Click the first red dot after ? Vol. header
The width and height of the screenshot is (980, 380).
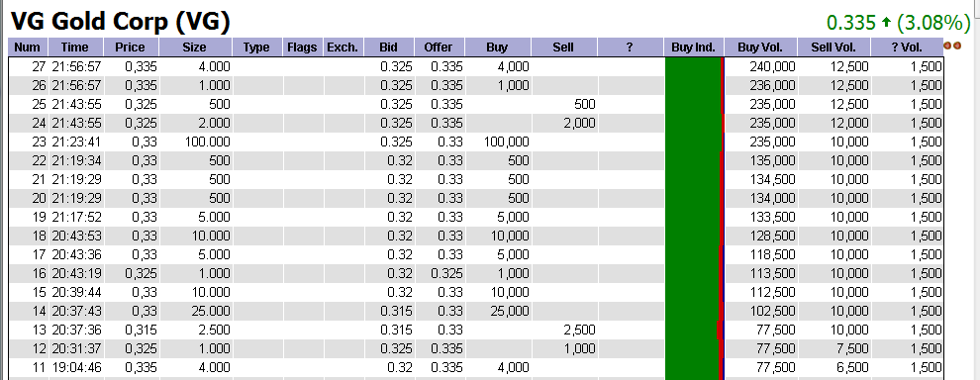pyautogui.click(x=948, y=46)
